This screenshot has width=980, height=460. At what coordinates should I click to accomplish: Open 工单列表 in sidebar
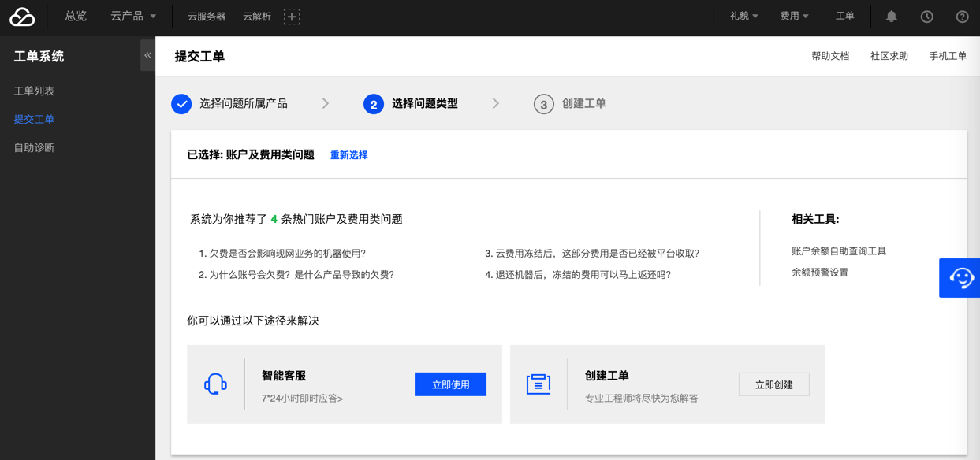pos(34,91)
